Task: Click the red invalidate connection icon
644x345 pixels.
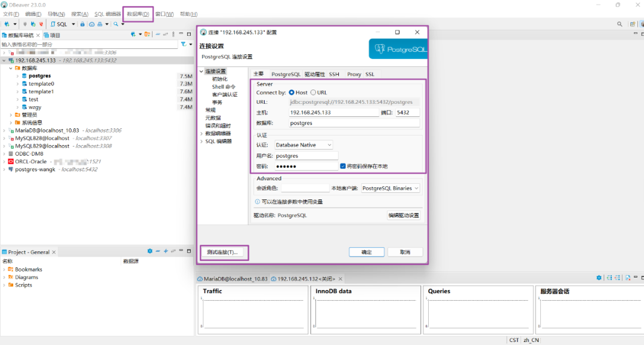Action: pos(41,24)
